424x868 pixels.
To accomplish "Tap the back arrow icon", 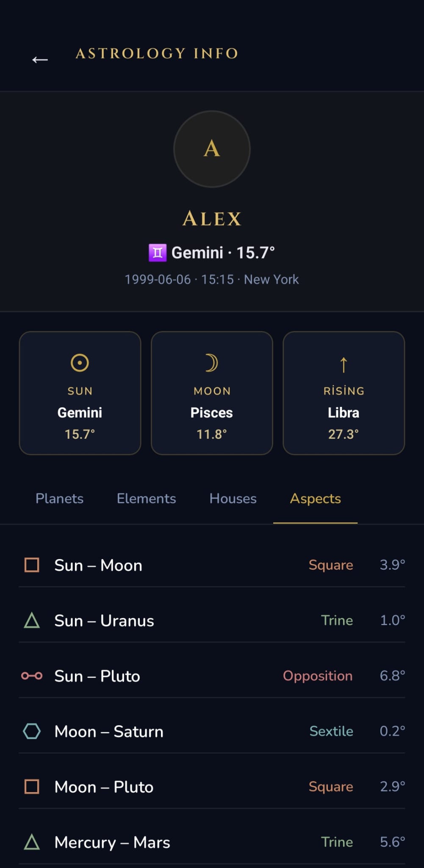I will [40, 60].
